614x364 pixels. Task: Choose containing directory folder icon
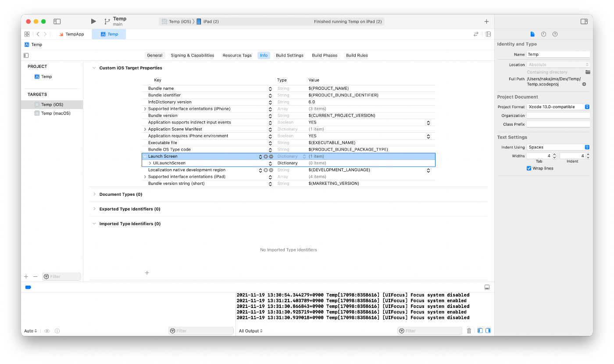[588, 72]
